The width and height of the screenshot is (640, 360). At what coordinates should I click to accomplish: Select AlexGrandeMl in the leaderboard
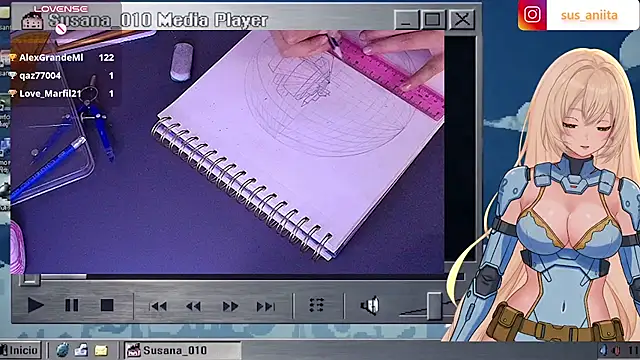[51, 58]
